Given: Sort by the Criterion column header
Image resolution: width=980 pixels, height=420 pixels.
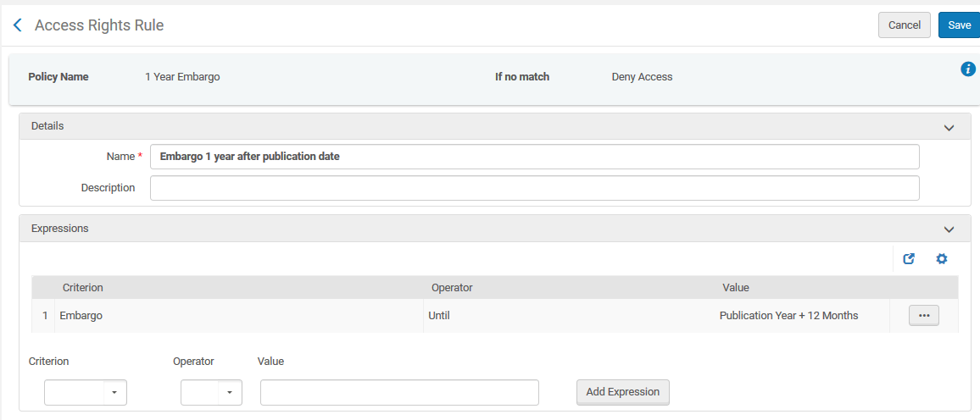Looking at the screenshot, I should click(x=83, y=288).
